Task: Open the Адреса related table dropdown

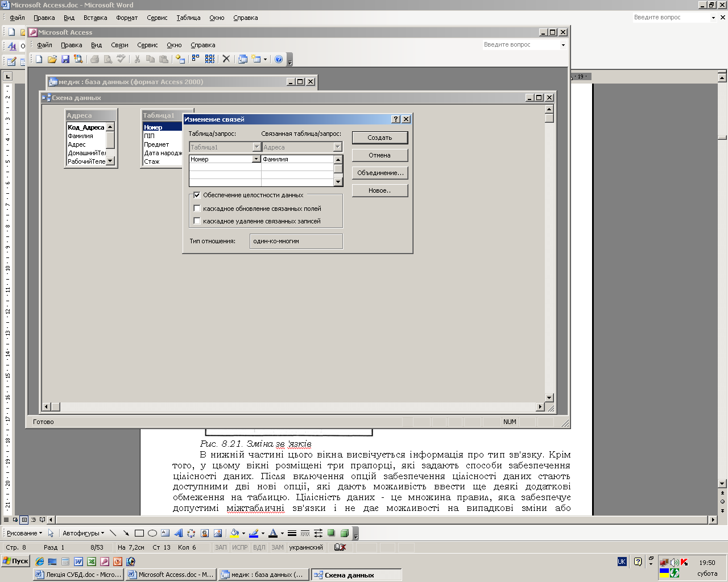Action: 337,147
